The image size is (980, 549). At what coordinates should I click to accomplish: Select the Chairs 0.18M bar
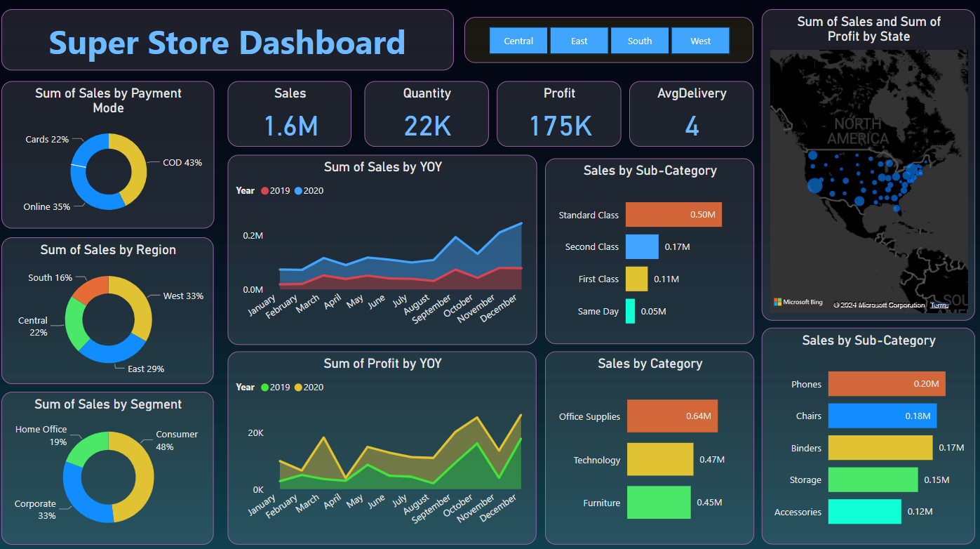coord(882,416)
